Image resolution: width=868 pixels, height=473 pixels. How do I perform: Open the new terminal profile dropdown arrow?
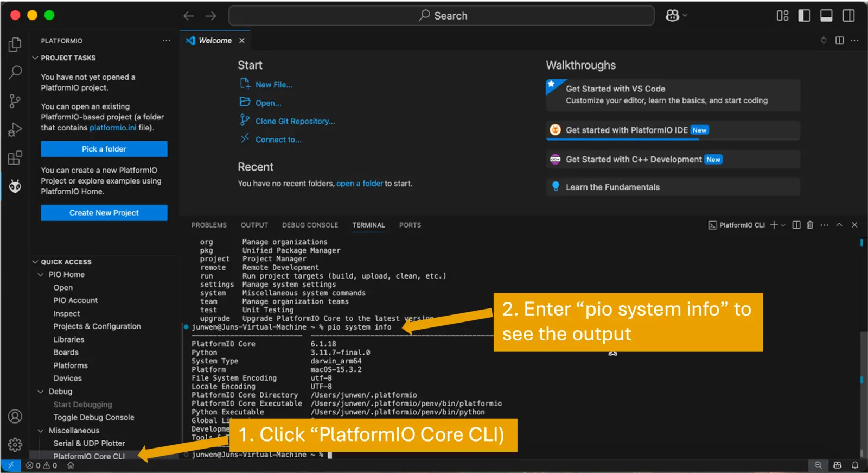pyautogui.click(x=783, y=225)
